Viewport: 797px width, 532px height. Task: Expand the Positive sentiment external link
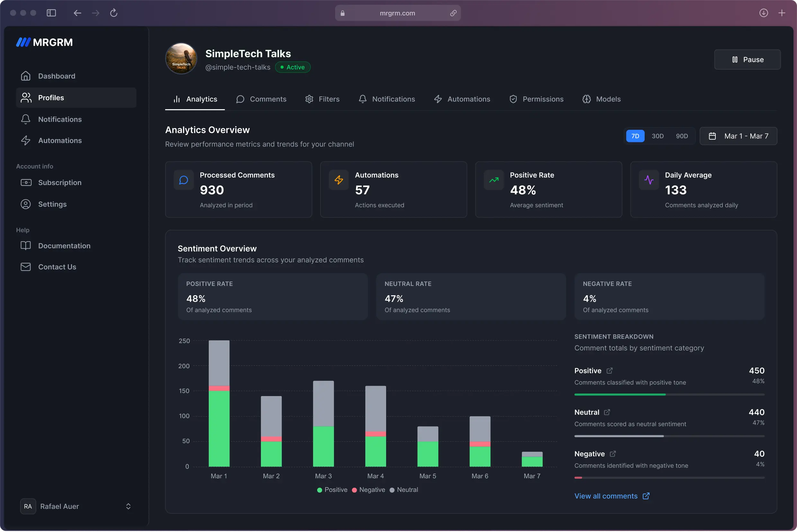(x=609, y=370)
